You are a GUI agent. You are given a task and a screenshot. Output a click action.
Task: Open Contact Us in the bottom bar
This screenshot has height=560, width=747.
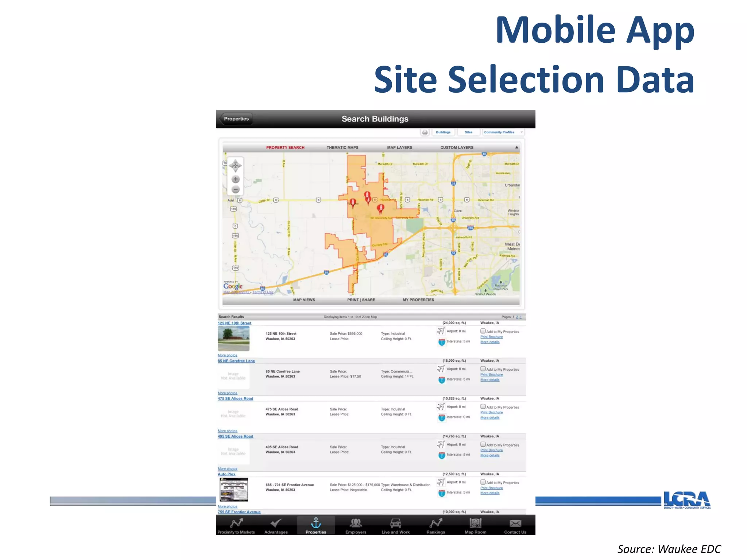[x=515, y=526]
